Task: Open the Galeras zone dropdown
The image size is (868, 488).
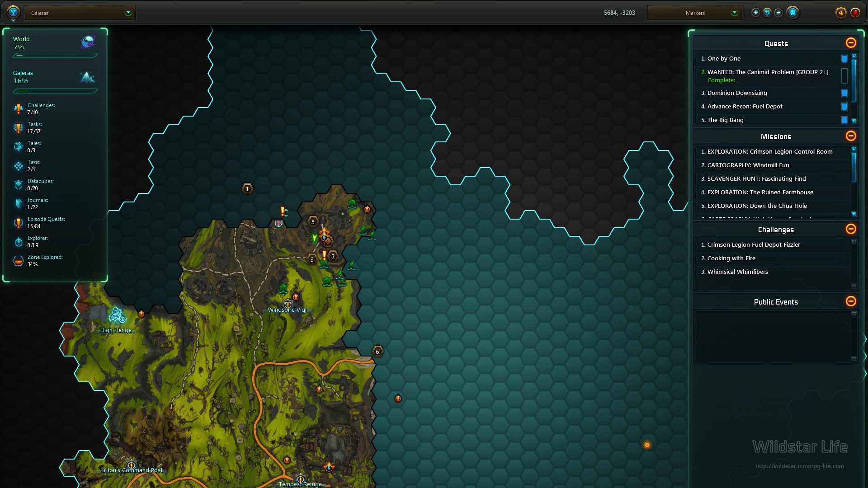Action: click(x=80, y=13)
